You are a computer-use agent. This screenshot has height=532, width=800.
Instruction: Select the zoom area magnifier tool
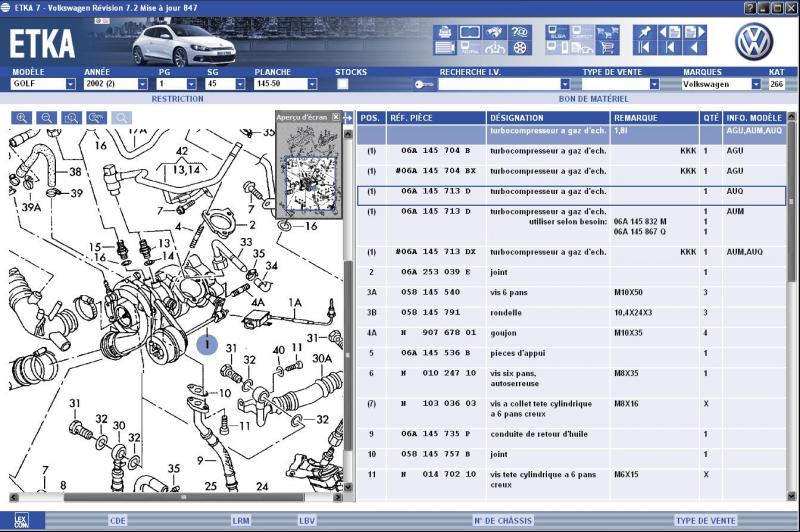[71, 118]
